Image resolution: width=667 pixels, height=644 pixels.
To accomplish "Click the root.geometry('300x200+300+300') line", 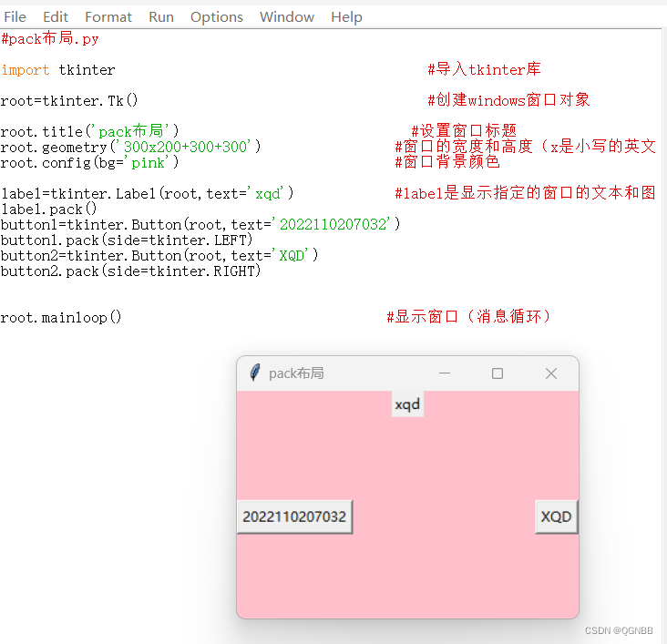I will [130, 148].
